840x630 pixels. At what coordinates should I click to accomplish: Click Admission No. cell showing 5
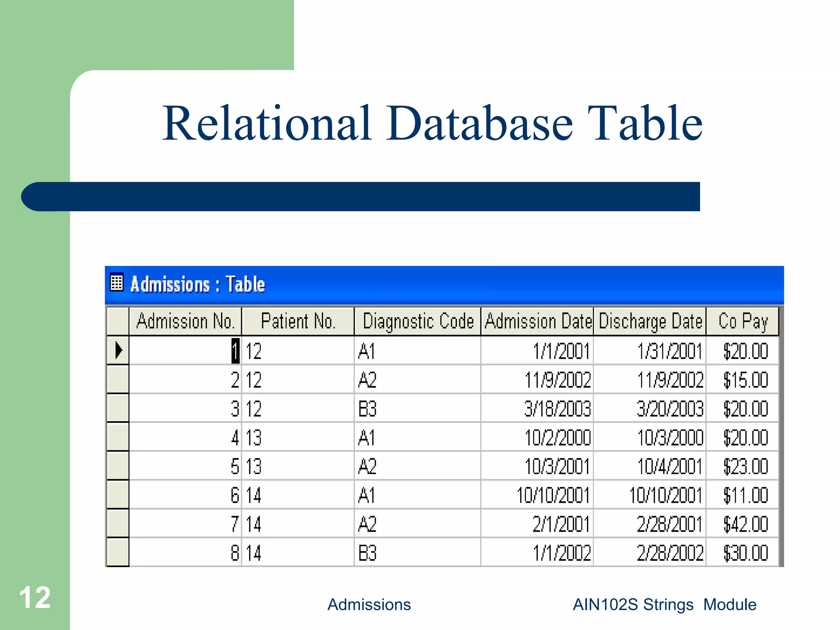pos(185,466)
